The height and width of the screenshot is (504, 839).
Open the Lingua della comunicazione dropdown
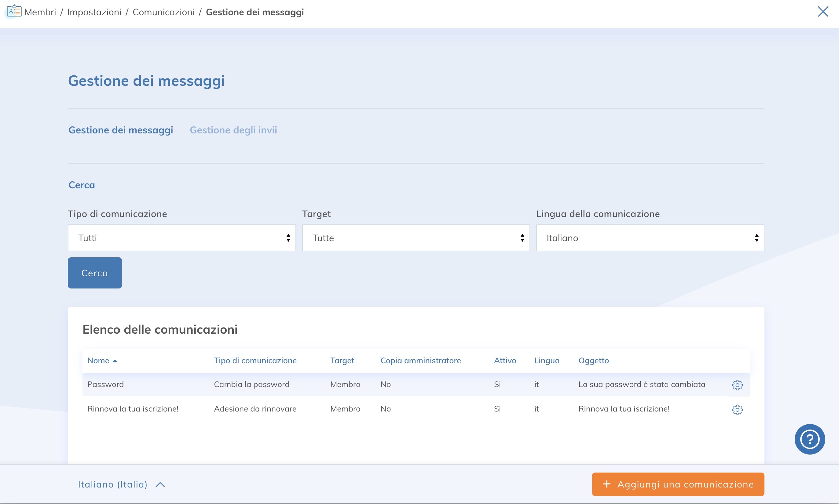click(x=650, y=238)
